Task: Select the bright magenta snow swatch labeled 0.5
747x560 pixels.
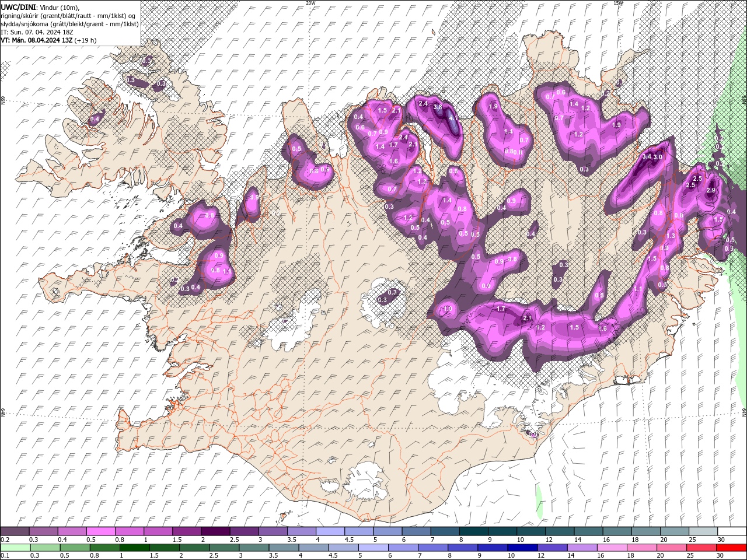Action: click(100, 531)
